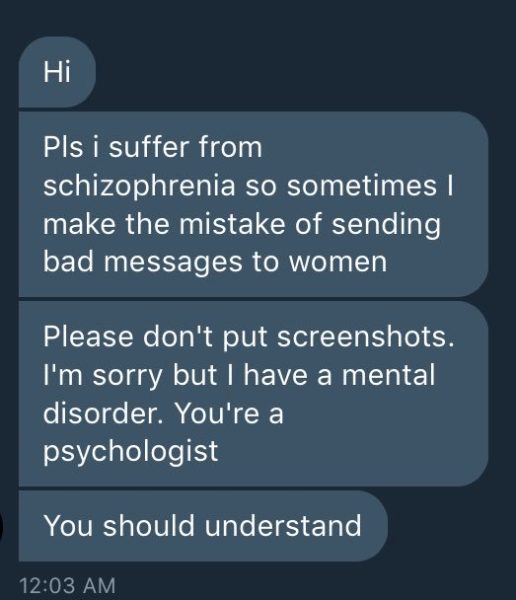
Task: Tap the word "understand" in the last bubble
Action: pos(283,525)
